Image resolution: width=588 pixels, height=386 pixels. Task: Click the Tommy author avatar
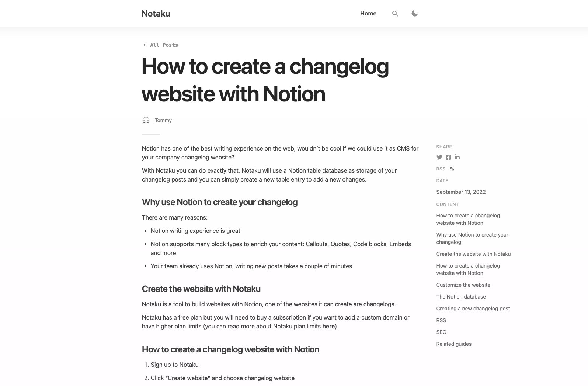click(x=146, y=120)
